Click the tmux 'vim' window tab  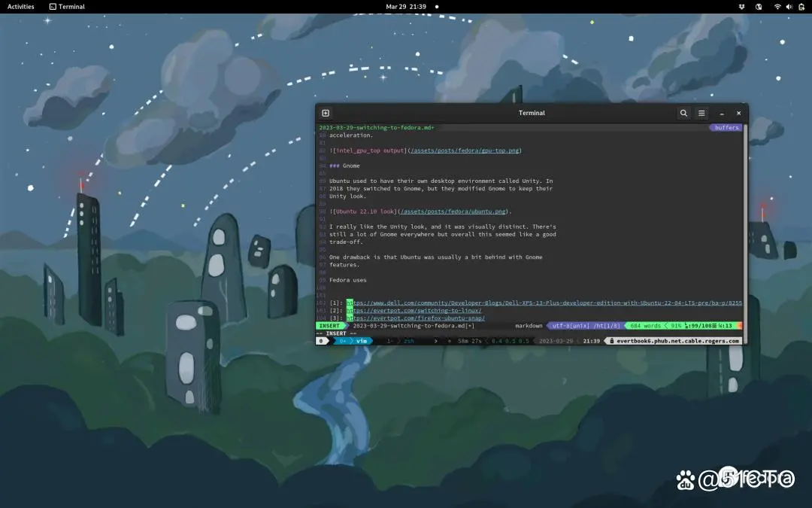tap(362, 341)
